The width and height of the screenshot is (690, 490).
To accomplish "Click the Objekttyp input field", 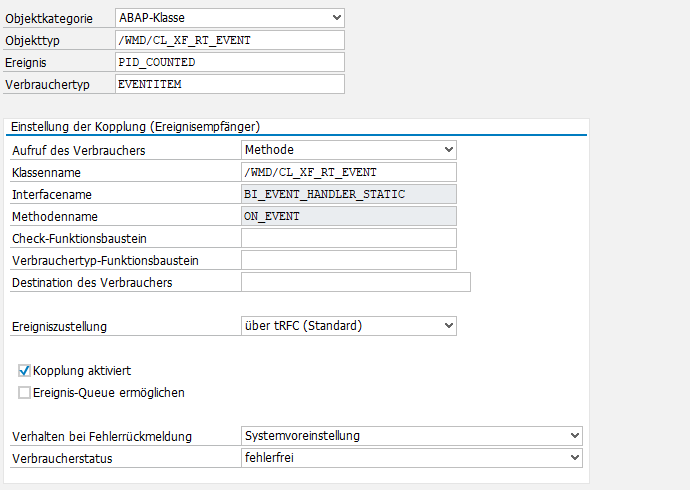I will point(230,40).
